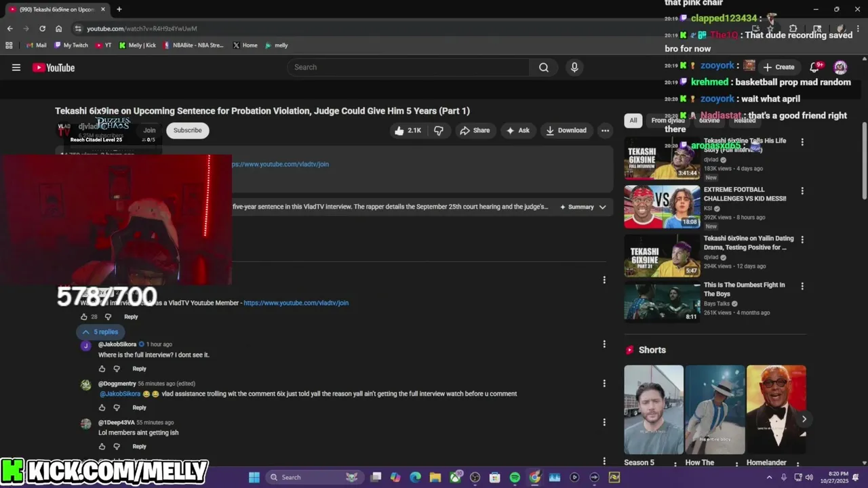Image resolution: width=868 pixels, height=488 pixels.
Task: Show hidden system tray icons
Action: coord(769,477)
